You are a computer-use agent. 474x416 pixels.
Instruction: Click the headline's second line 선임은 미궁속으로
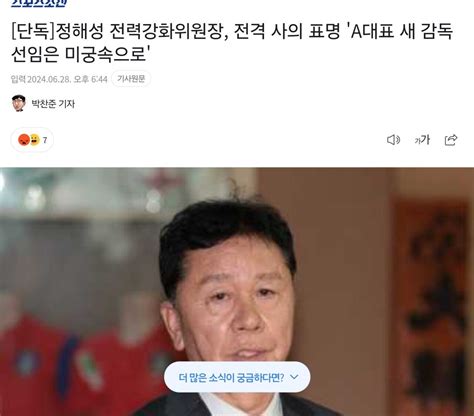(x=81, y=54)
